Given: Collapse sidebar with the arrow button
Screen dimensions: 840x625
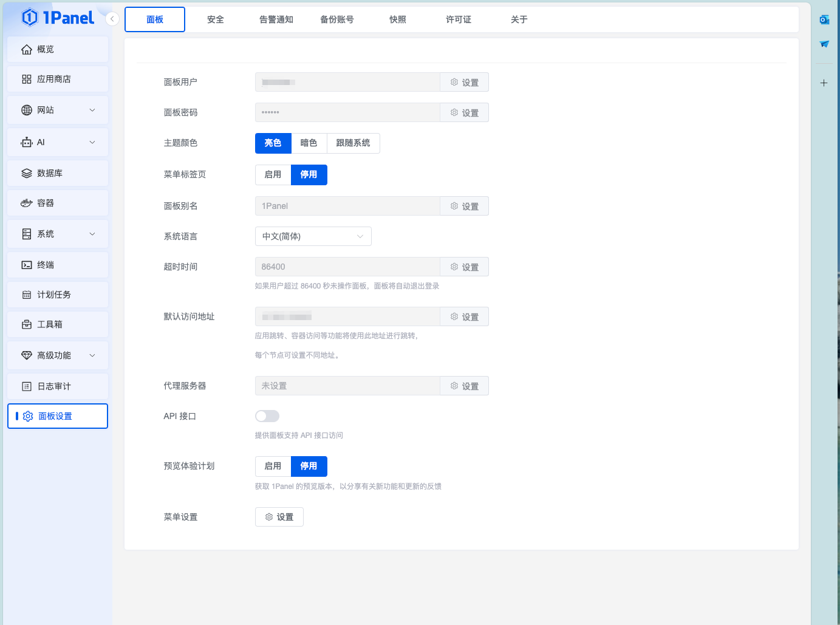Looking at the screenshot, I should tap(112, 19).
